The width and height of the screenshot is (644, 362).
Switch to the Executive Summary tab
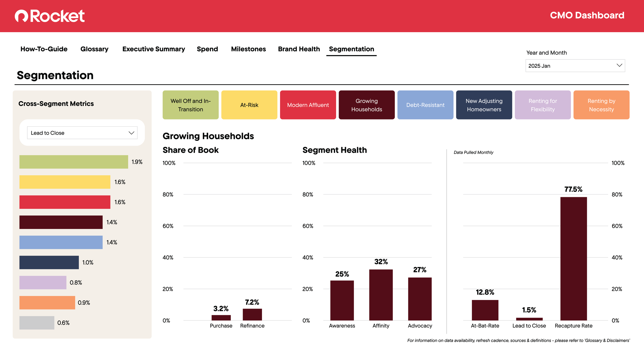coord(154,49)
